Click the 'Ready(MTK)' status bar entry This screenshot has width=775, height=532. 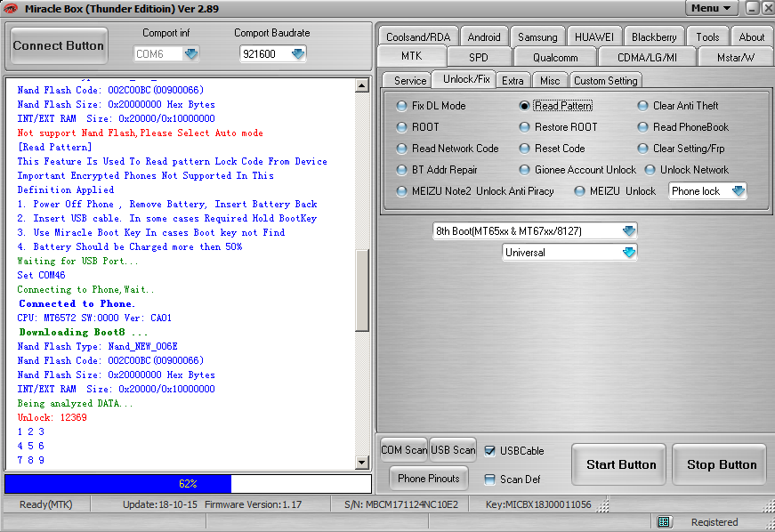pyautogui.click(x=46, y=504)
